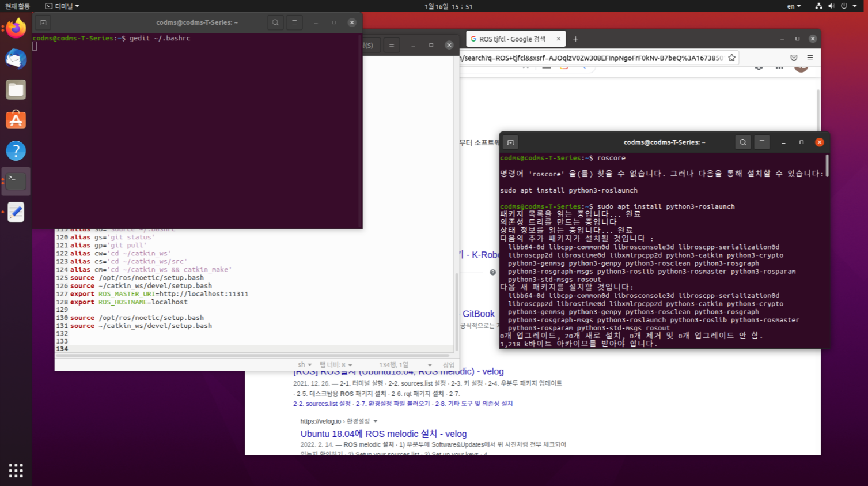The image size is (868, 486).
Task: Open Ubuntu Software from the dock
Action: pyautogui.click(x=16, y=120)
